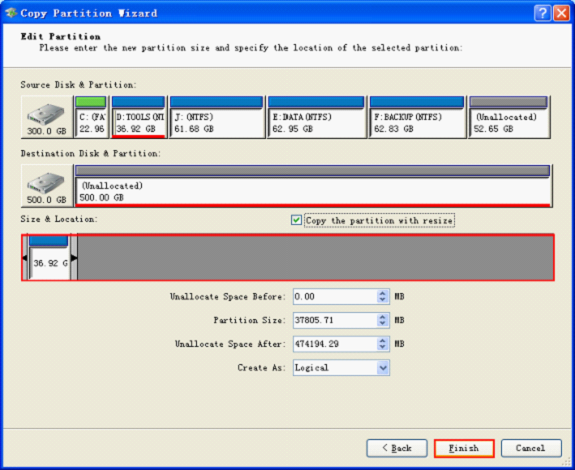The image size is (575, 470).
Task: Select the 500.00 GB unallocated destination
Action: click(313, 186)
